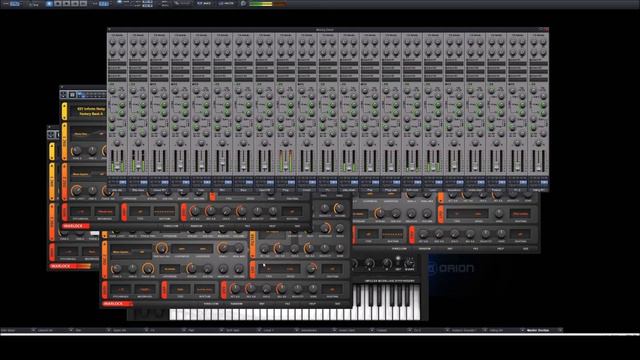Toggle the OSC 2 orange switch in Factory Bank window
The image size is (640, 360).
64,182
